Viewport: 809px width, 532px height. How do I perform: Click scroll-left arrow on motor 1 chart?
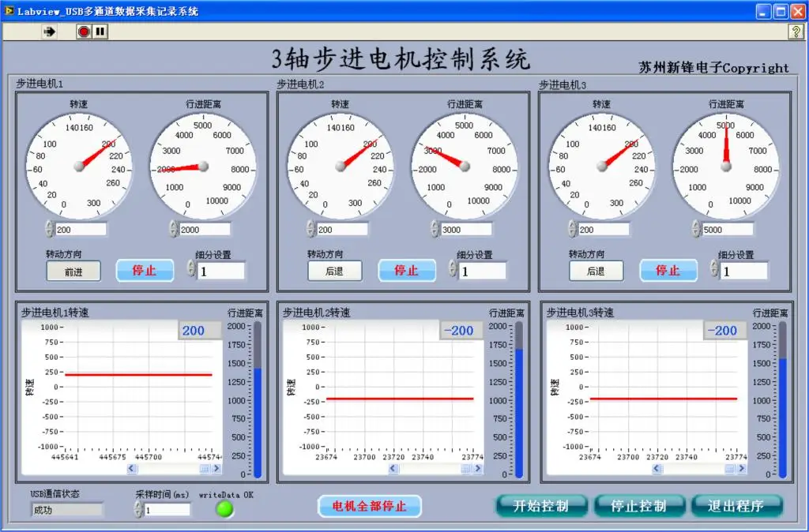click(132, 469)
